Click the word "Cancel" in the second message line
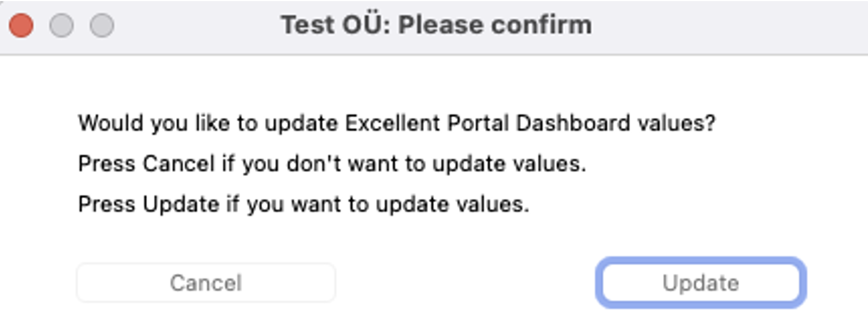 click(x=179, y=164)
